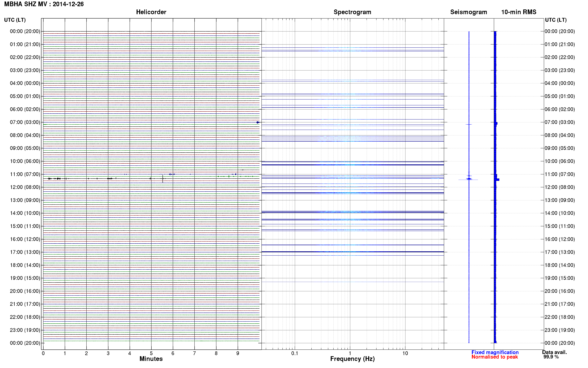Click the plot title MBHA SHZ MV : 2014-12-26
Screen dimensions: 588x368
point(44,4)
